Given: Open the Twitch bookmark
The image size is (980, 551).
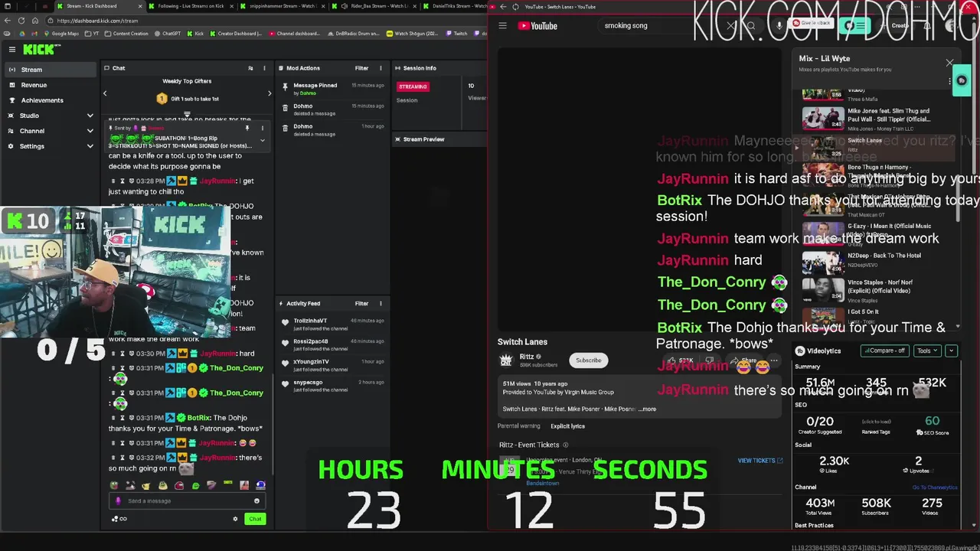Looking at the screenshot, I should tap(456, 34).
